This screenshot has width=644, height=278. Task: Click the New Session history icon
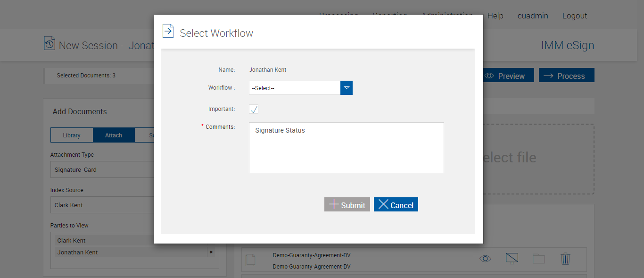[x=50, y=44]
